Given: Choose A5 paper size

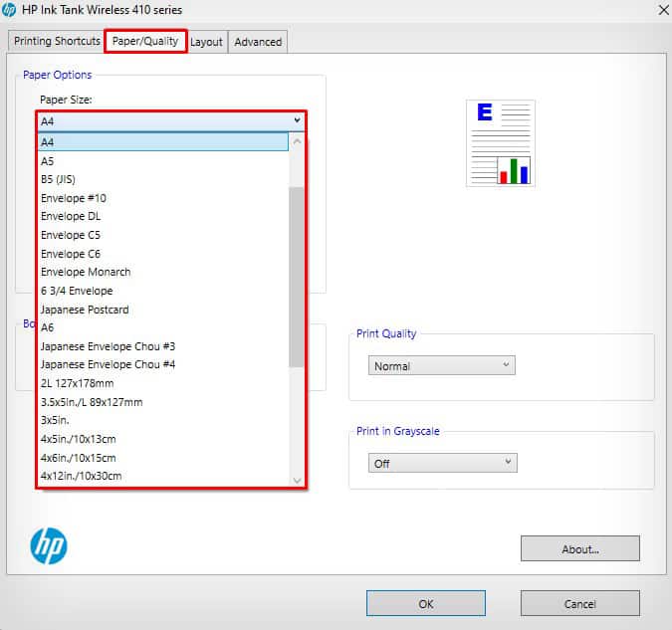Looking at the screenshot, I should click(163, 161).
